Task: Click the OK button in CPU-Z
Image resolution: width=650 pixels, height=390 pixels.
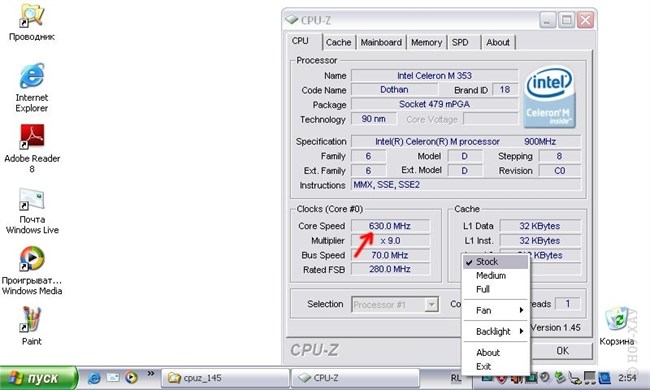Action: tap(562, 351)
